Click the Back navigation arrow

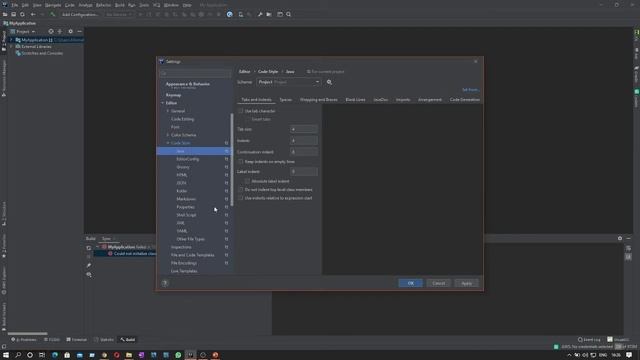point(33,14)
